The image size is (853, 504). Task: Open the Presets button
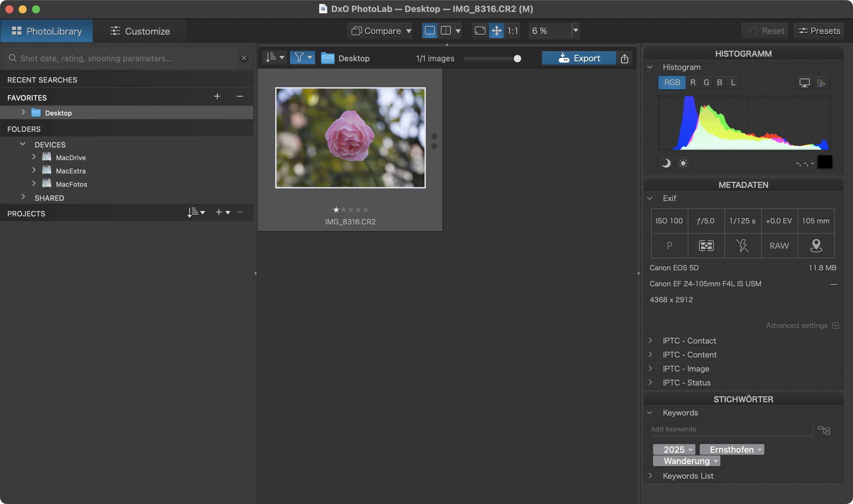coord(819,31)
